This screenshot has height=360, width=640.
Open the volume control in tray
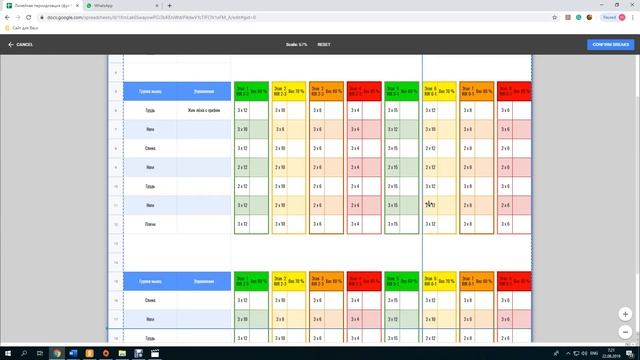tap(584, 353)
